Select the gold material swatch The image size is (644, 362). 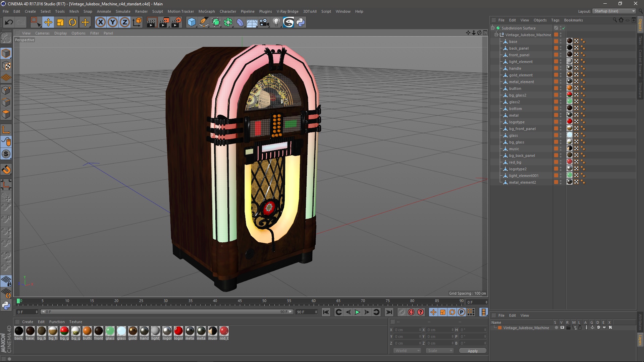coord(133,331)
